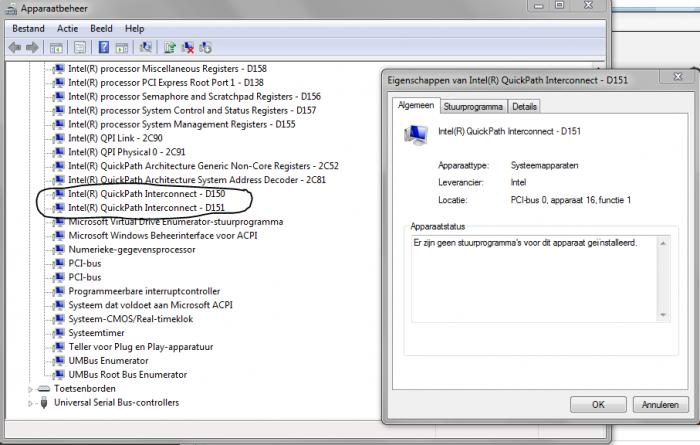
Task: Switch to the Stuurprogramma tab
Action: pyautogui.click(x=473, y=107)
